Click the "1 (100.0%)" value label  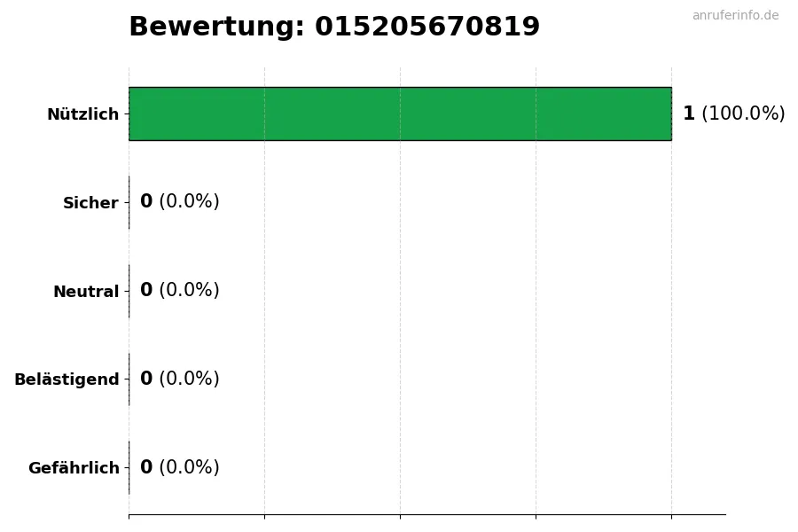click(x=733, y=113)
